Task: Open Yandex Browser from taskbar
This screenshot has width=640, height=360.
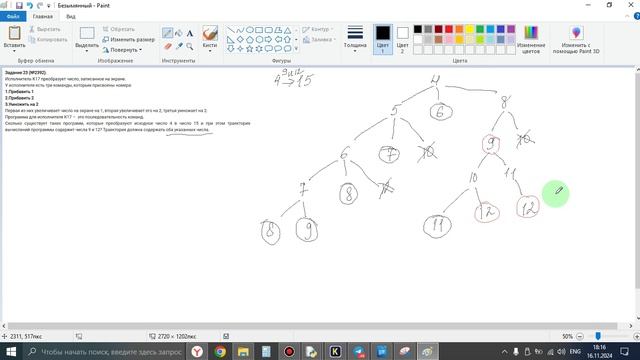Action: pos(197,351)
